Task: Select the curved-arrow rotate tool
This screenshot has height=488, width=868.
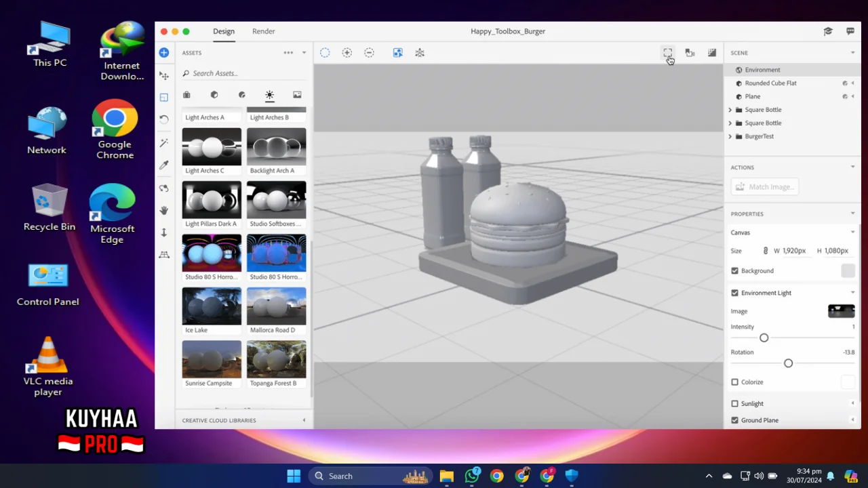Action: click(x=164, y=119)
